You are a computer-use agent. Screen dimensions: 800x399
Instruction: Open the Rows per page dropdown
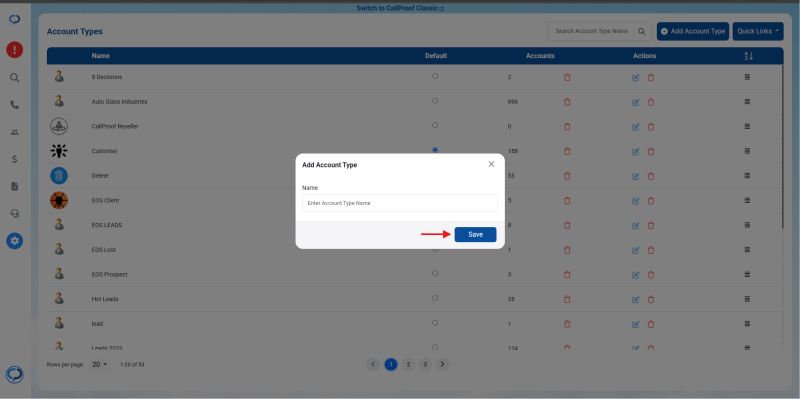coord(100,365)
